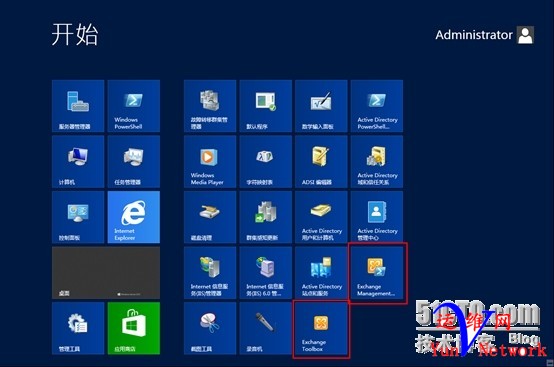Launch the Windows Media Player tile
This screenshot has width=554, height=367.
click(x=210, y=162)
